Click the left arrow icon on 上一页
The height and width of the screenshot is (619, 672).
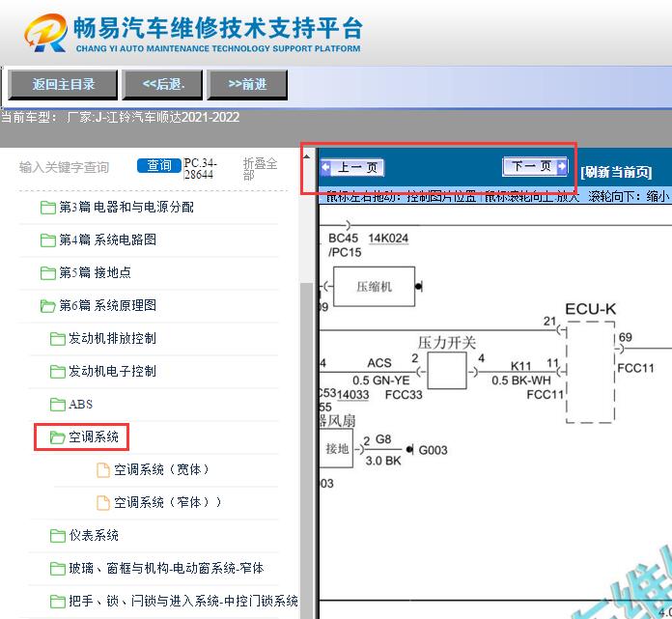pyautogui.click(x=326, y=167)
